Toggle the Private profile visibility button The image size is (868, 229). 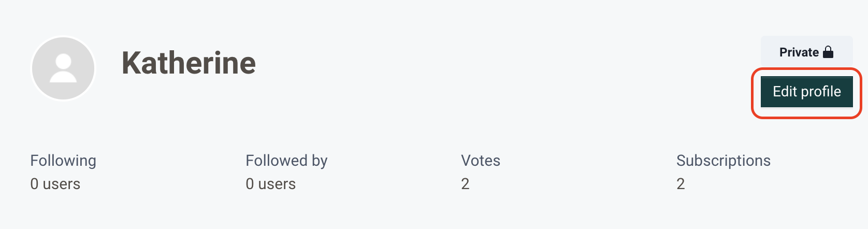pyautogui.click(x=806, y=52)
